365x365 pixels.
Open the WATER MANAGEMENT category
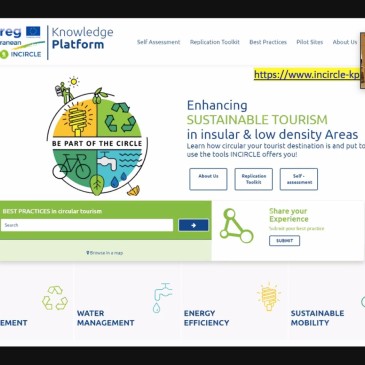[105, 318]
